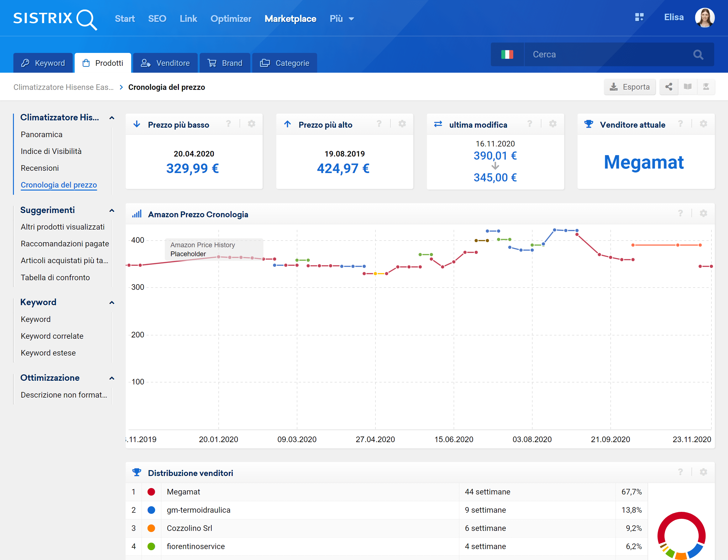728x560 pixels.
Task: Open settings gear of Distribuzione venditori
Action: click(703, 472)
